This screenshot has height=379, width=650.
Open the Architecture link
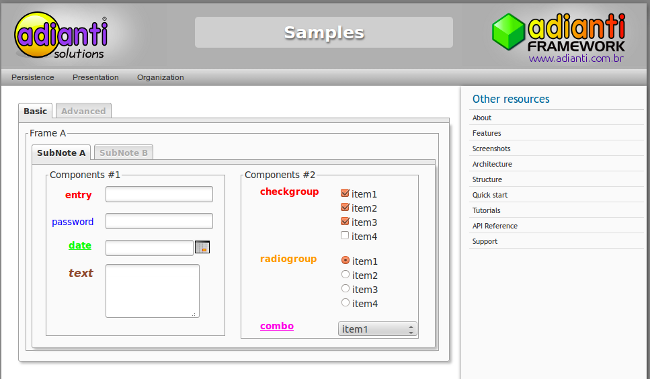[x=492, y=164]
